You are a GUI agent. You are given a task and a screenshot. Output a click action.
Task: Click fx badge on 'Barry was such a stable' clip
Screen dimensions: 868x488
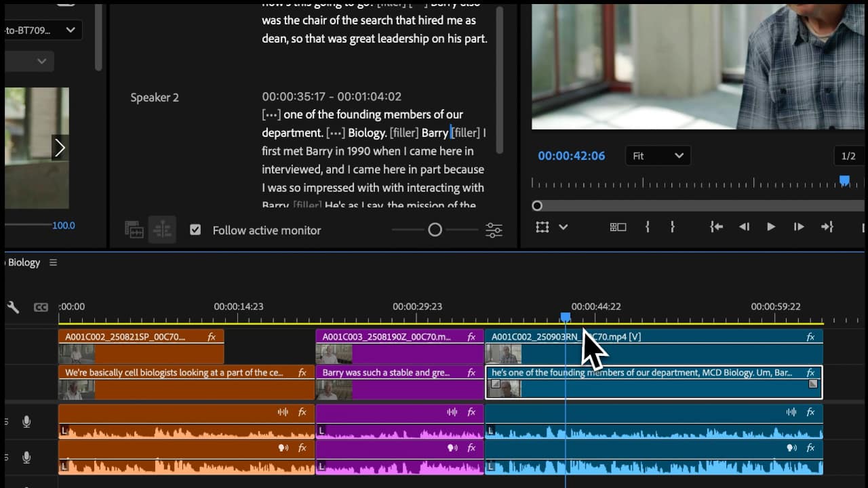coord(471,373)
